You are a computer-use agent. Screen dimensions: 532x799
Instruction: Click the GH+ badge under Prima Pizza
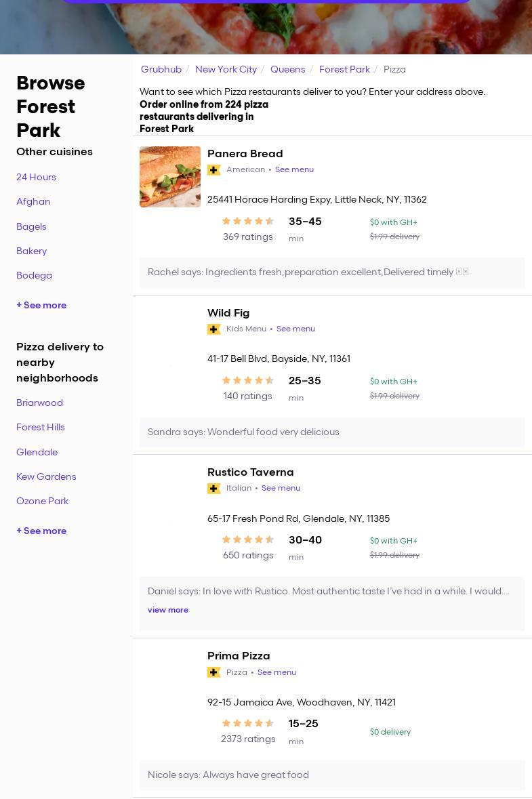[x=214, y=672]
